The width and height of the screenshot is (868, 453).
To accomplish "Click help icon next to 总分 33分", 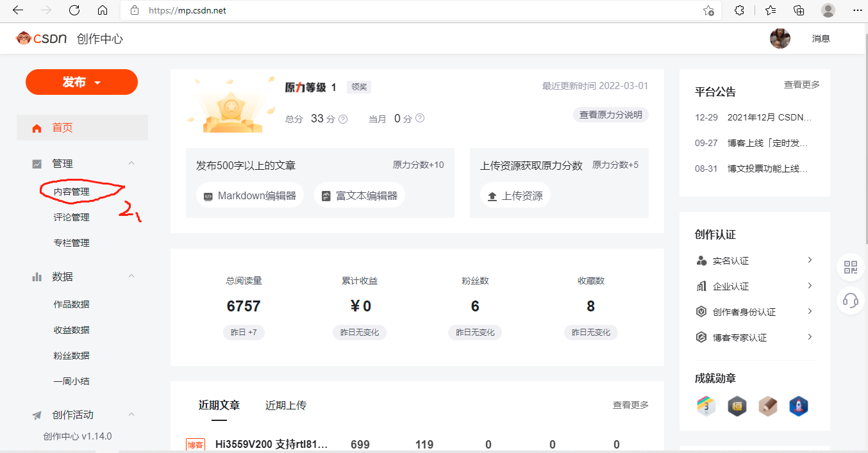I will coord(343,119).
